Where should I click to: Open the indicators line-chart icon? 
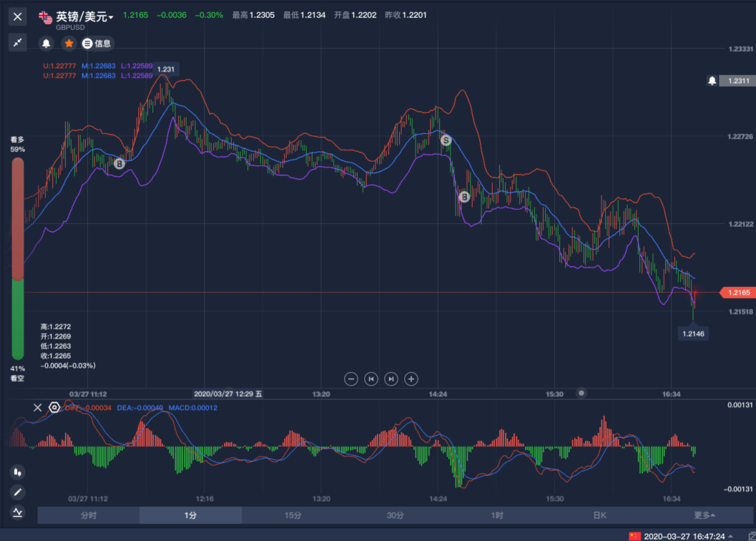[18, 512]
